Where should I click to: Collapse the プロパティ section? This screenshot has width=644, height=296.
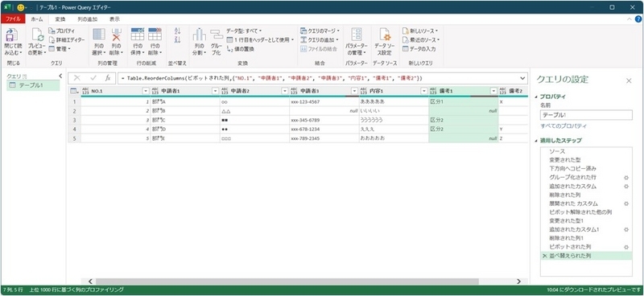coord(535,97)
